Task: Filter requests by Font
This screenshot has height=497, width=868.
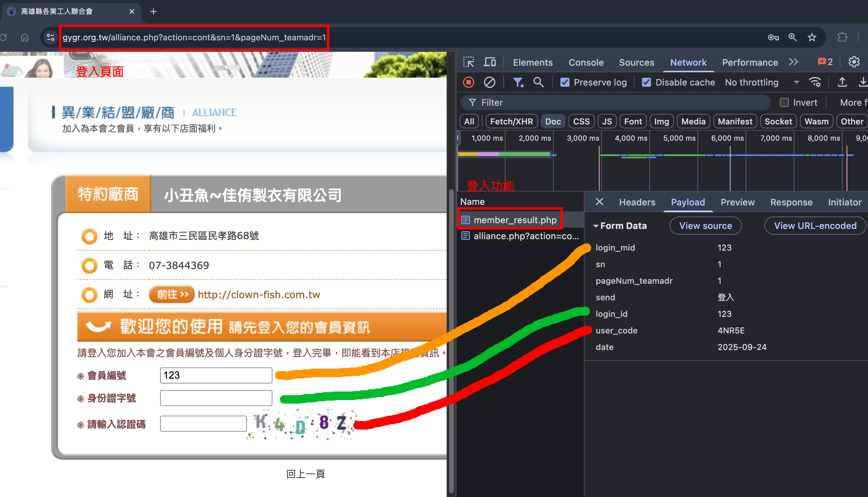Action: point(633,121)
